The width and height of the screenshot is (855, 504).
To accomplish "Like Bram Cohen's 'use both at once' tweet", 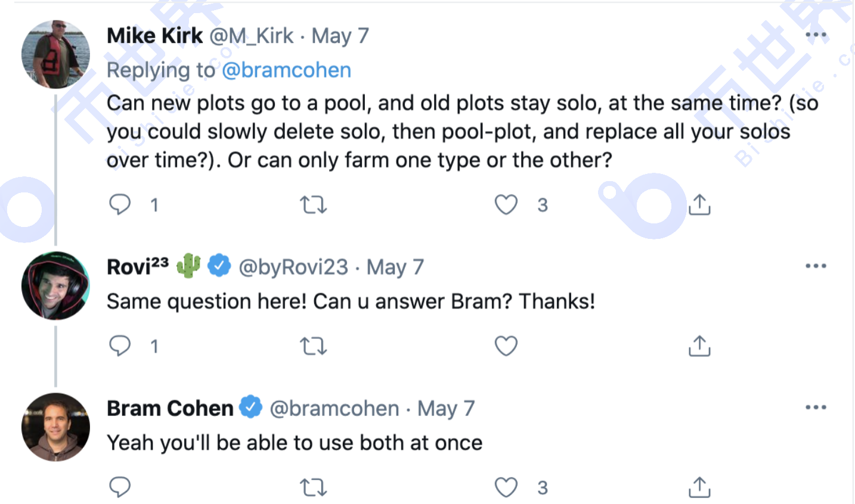I will point(506,487).
